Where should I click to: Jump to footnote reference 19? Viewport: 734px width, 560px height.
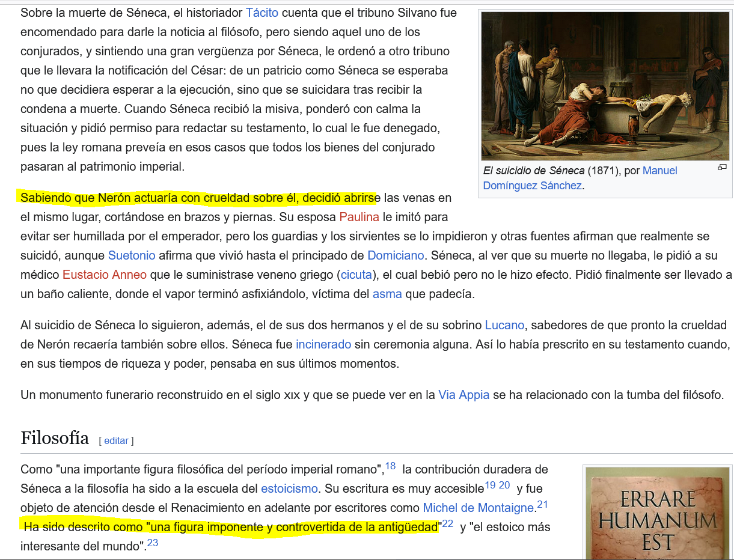point(490,485)
